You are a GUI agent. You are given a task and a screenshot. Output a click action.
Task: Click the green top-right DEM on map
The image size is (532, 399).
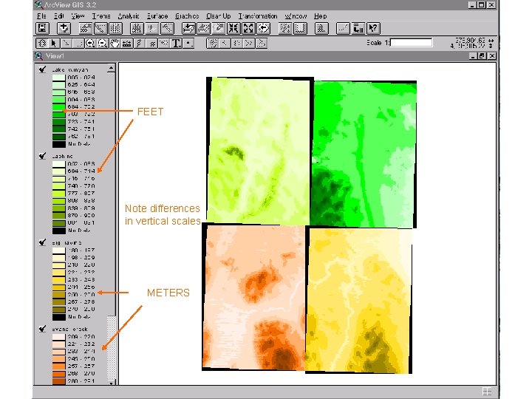(364, 154)
